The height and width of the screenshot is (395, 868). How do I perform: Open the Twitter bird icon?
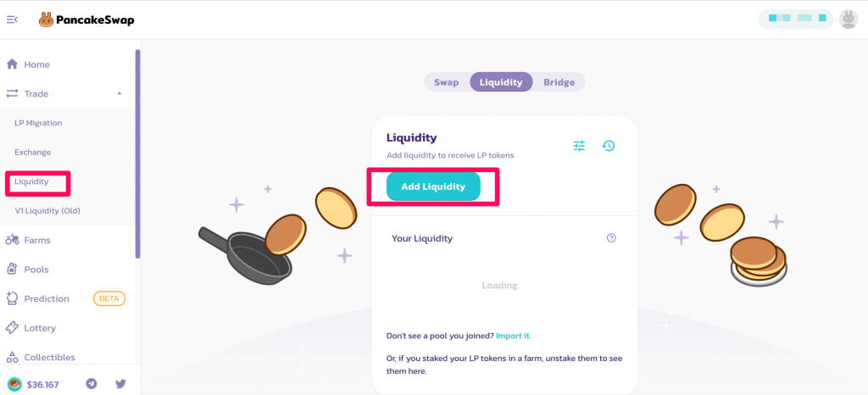[120, 383]
